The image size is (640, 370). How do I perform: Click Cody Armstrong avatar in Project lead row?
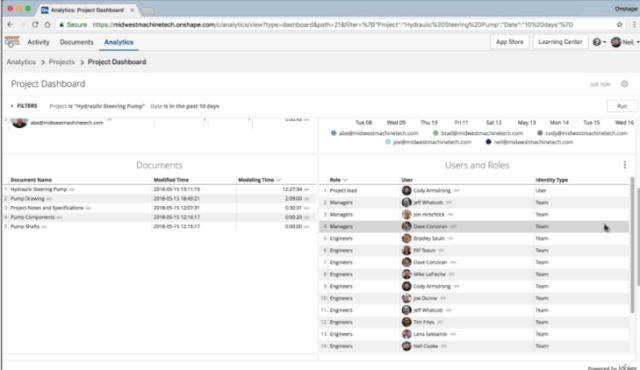[x=407, y=191]
